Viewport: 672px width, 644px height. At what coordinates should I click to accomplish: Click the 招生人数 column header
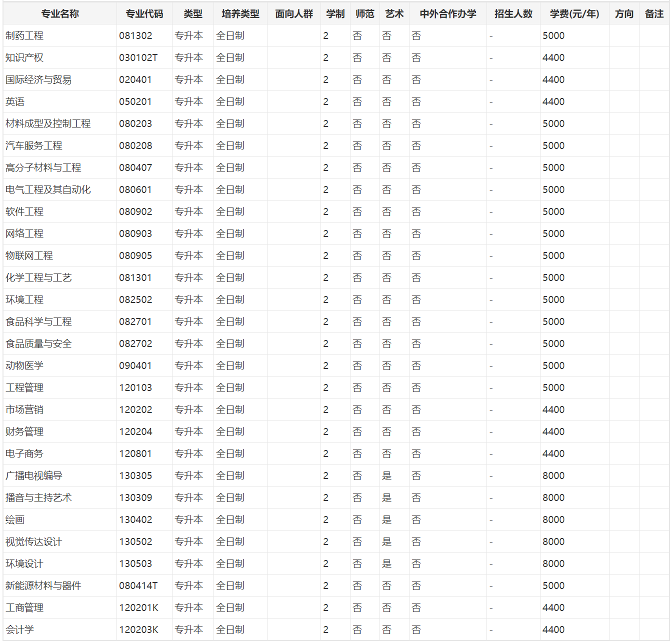pyautogui.click(x=513, y=14)
